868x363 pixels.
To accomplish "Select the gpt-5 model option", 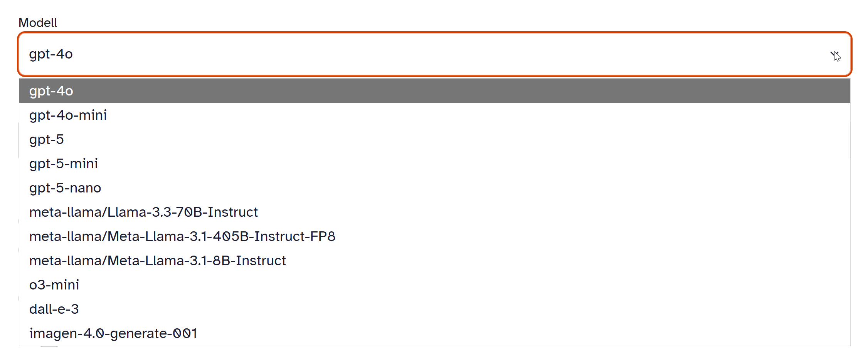I will tap(47, 139).
